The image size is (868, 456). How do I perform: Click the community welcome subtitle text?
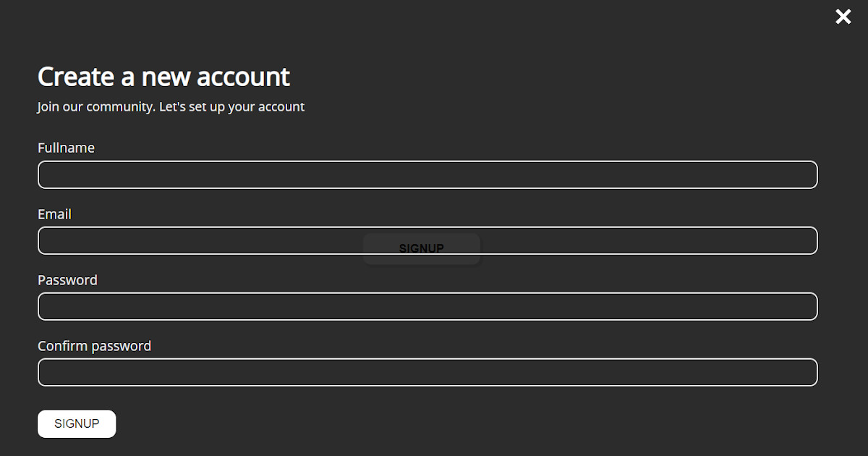click(x=171, y=106)
